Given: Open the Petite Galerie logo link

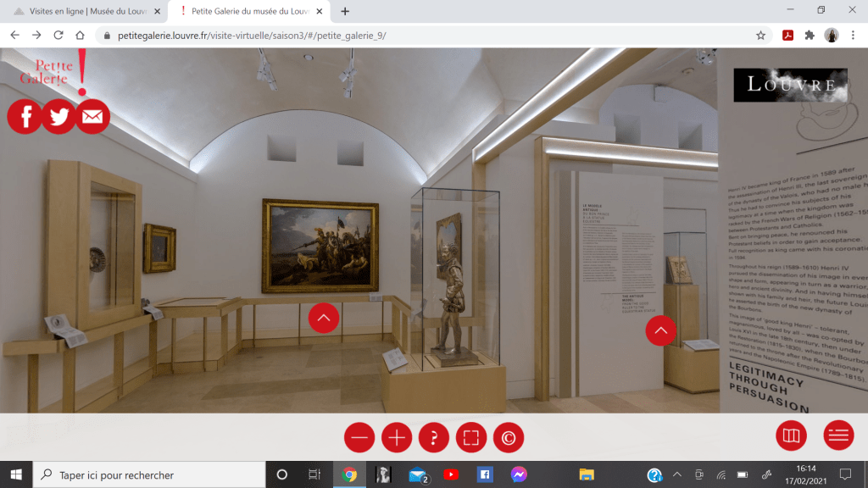Looking at the screenshot, I should pos(51,73).
